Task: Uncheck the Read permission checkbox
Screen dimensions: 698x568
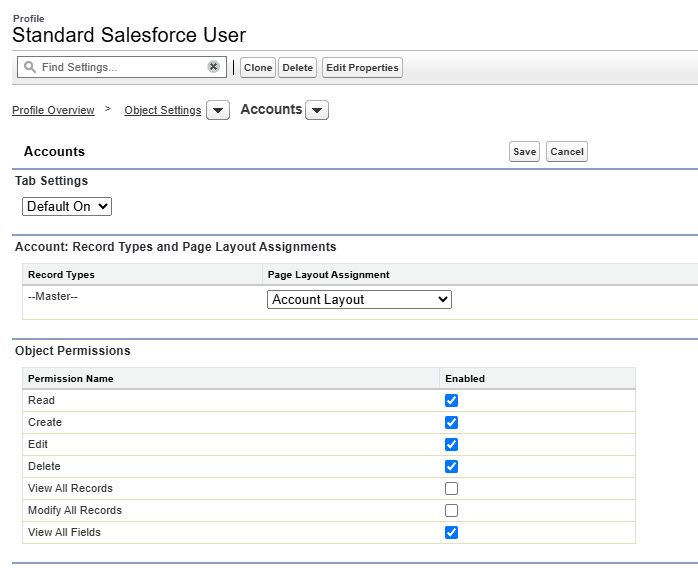Action: tap(451, 400)
